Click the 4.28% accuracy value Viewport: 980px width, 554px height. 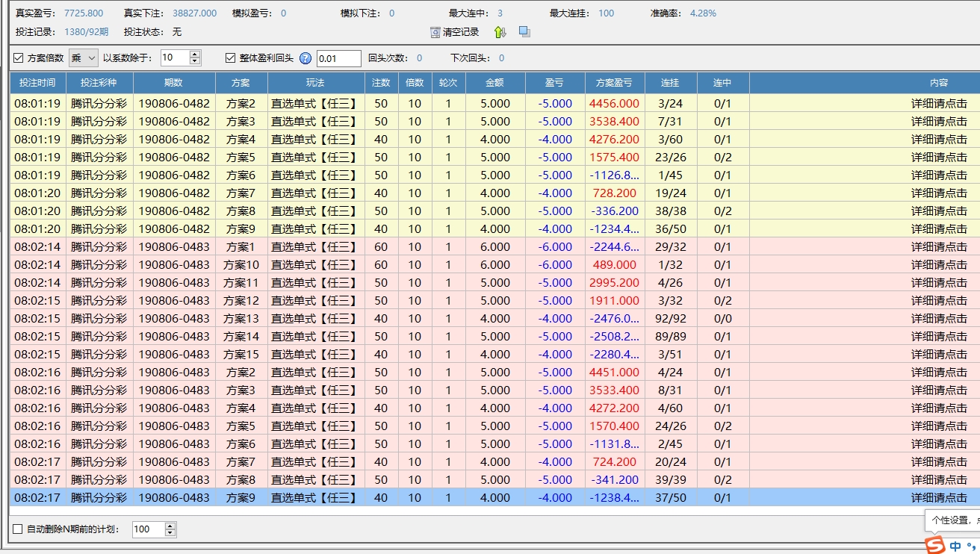(x=703, y=13)
